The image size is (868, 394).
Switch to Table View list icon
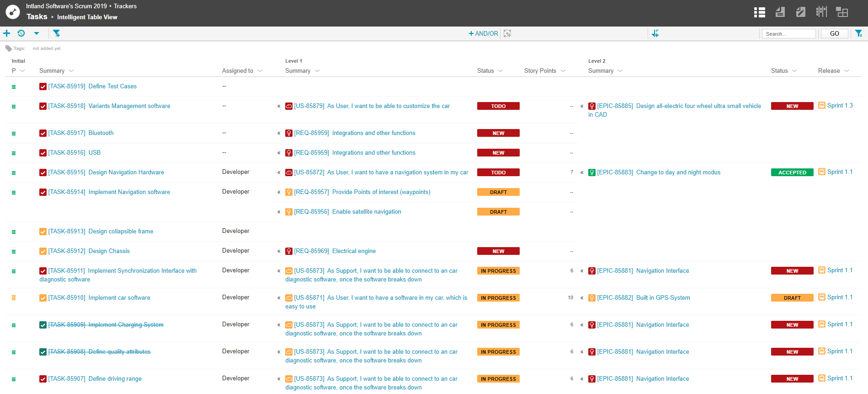[759, 12]
